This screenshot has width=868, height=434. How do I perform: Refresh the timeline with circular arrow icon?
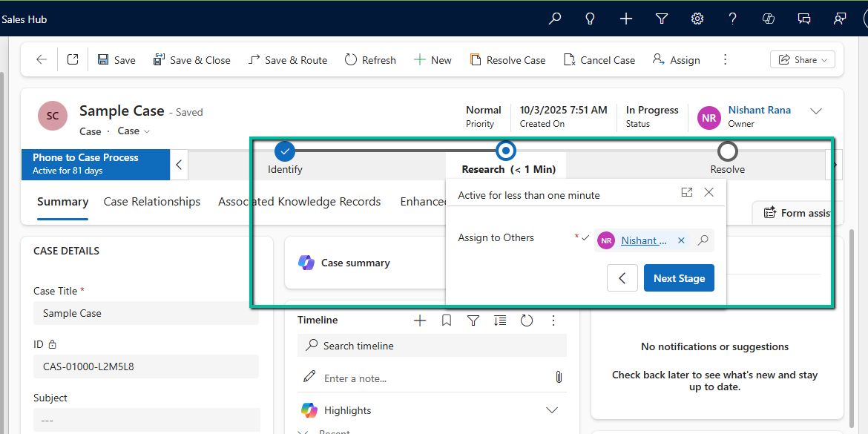pyautogui.click(x=527, y=320)
